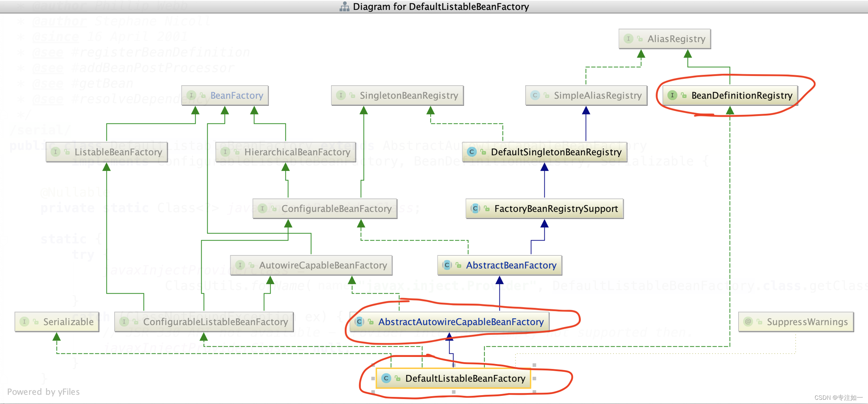Click the DefaultListableBeanFactory node label

465,379
